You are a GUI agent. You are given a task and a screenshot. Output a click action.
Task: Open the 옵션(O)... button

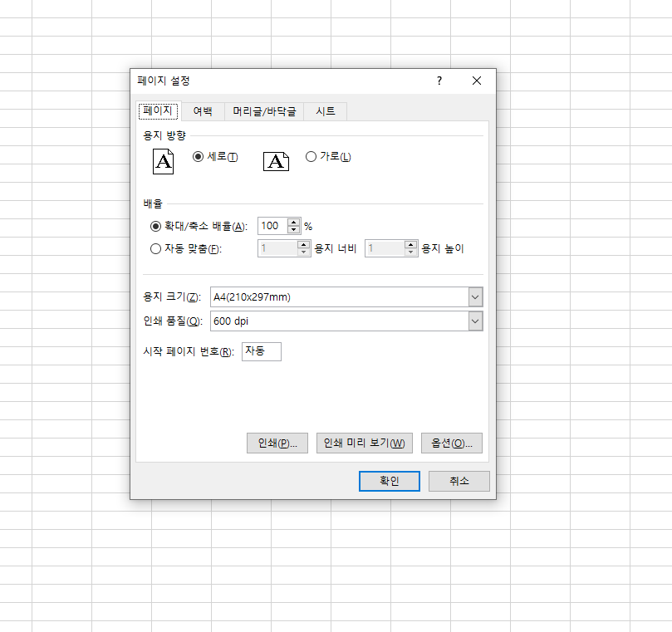click(452, 443)
